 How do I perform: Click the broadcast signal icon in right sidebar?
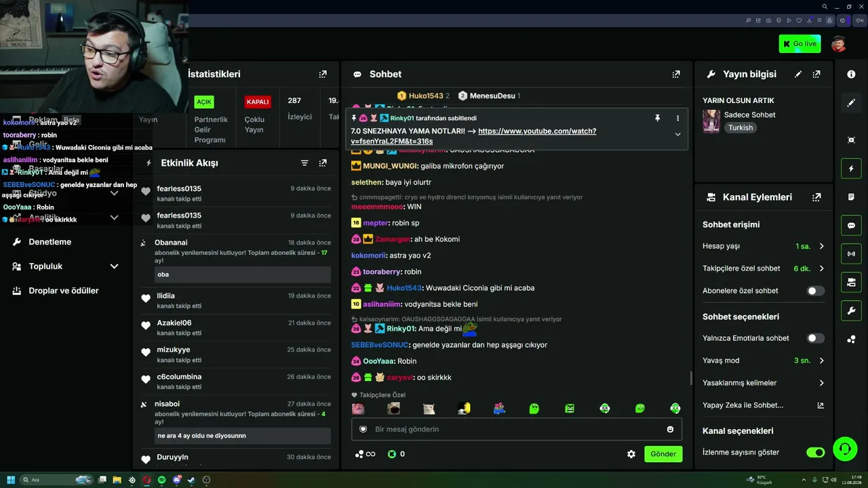[x=851, y=254]
